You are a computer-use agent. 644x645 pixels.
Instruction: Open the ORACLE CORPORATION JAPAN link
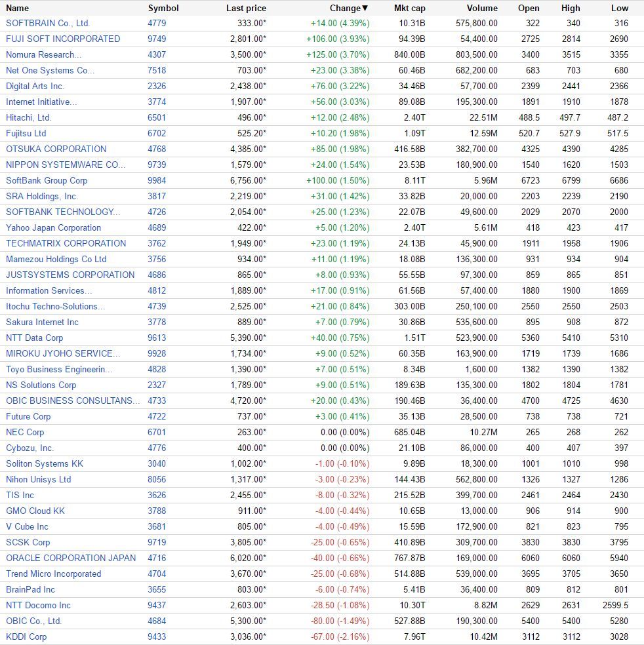coord(71,558)
